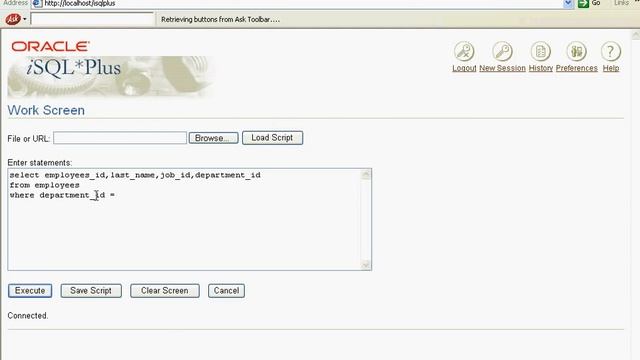Open the address bar dropdown arrow
Viewport: 640px width, 360px height.
tap(568, 4)
